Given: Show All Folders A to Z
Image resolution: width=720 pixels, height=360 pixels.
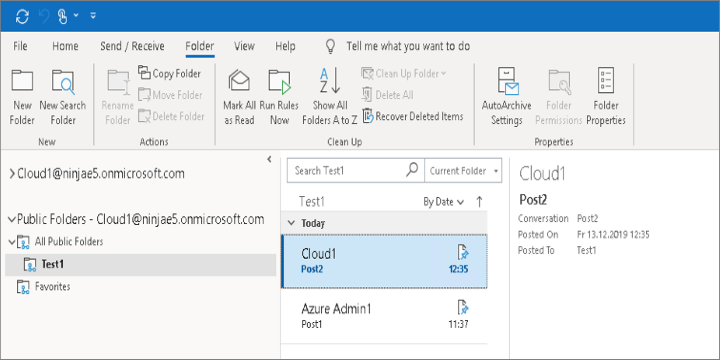Looking at the screenshot, I should pos(330,97).
